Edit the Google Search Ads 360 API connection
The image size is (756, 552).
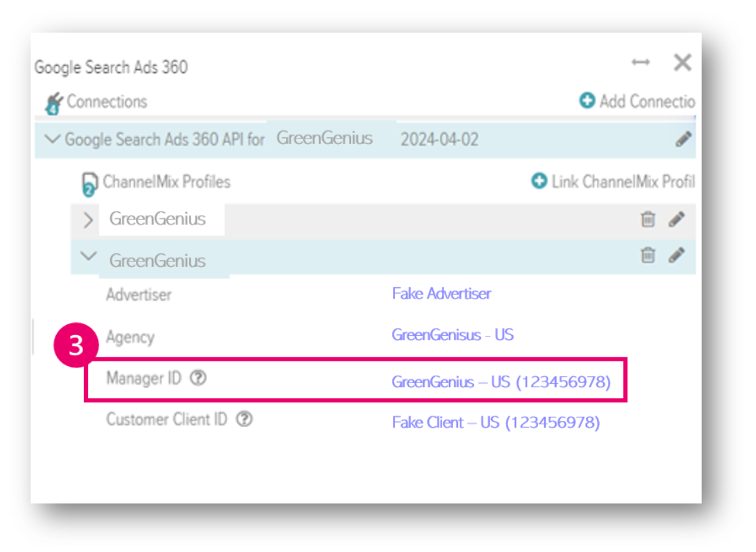point(683,139)
